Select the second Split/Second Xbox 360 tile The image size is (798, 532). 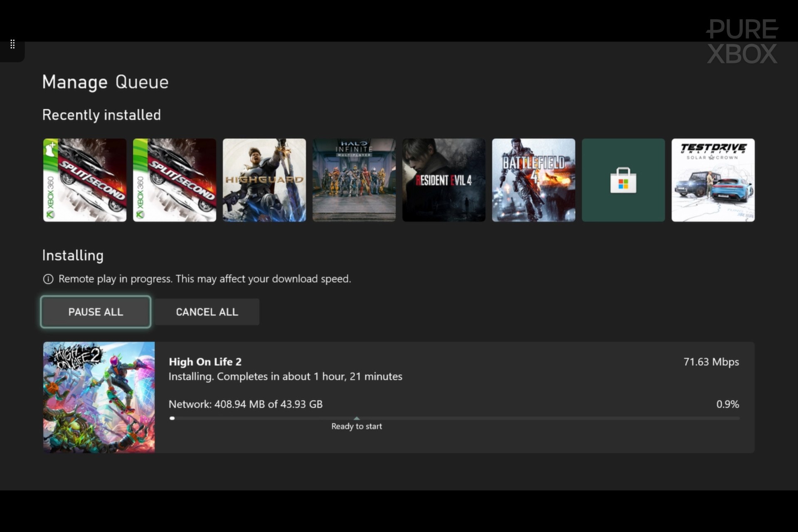pyautogui.click(x=175, y=180)
